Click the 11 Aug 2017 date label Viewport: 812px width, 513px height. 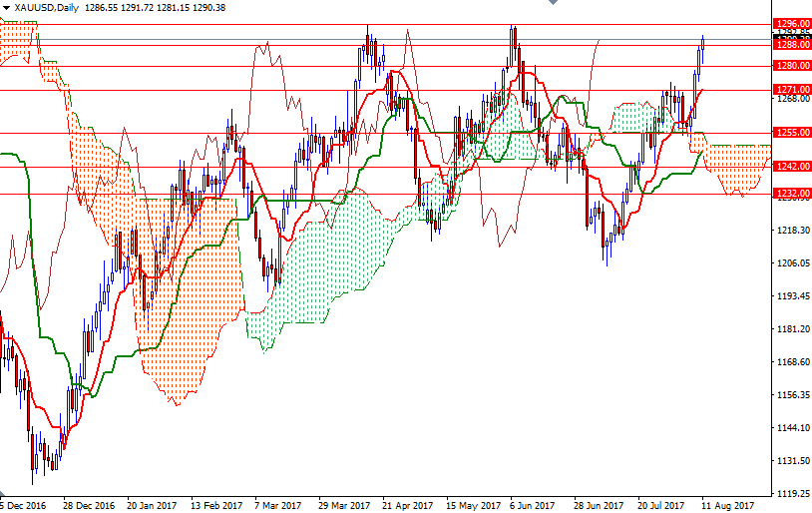(x=725, y=505)
